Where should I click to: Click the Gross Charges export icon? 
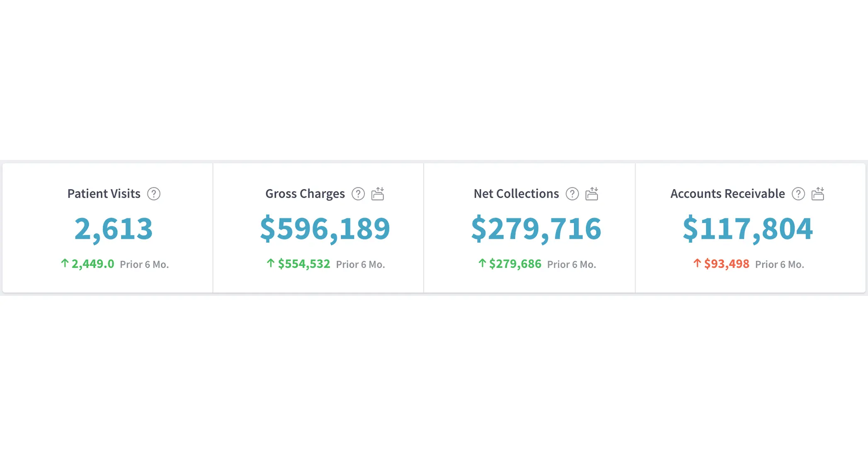point(378,194)
